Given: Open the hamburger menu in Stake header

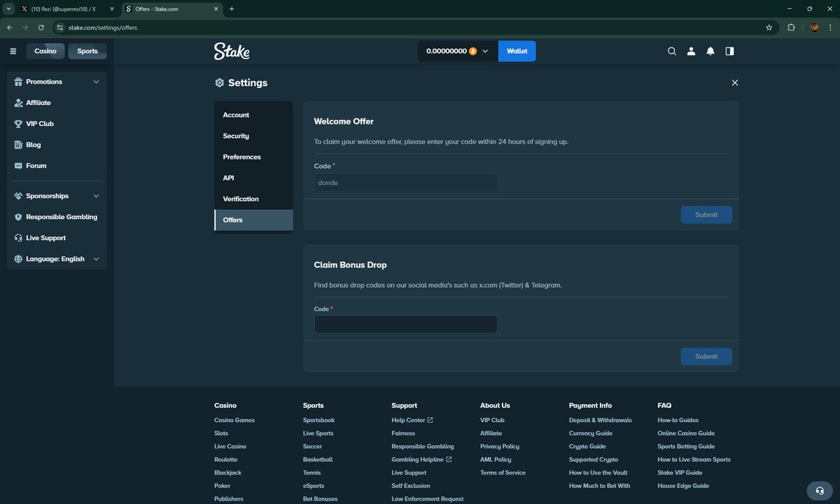Looking at the screenshot, I should pyautogui.click(x=13, y=51).
